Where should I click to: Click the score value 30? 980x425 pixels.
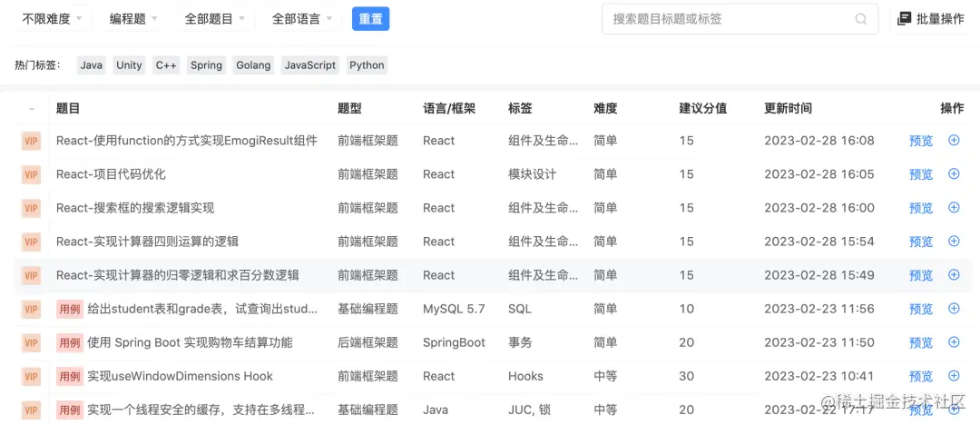click(x=686, y=376)
